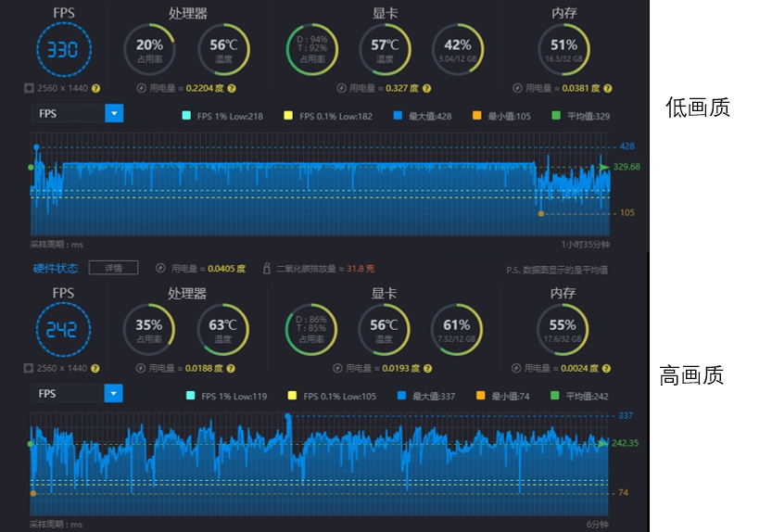Click help icon beside lower GPU power 0.0193 度
Screen dimensions: 772x532
click(428, 369)
